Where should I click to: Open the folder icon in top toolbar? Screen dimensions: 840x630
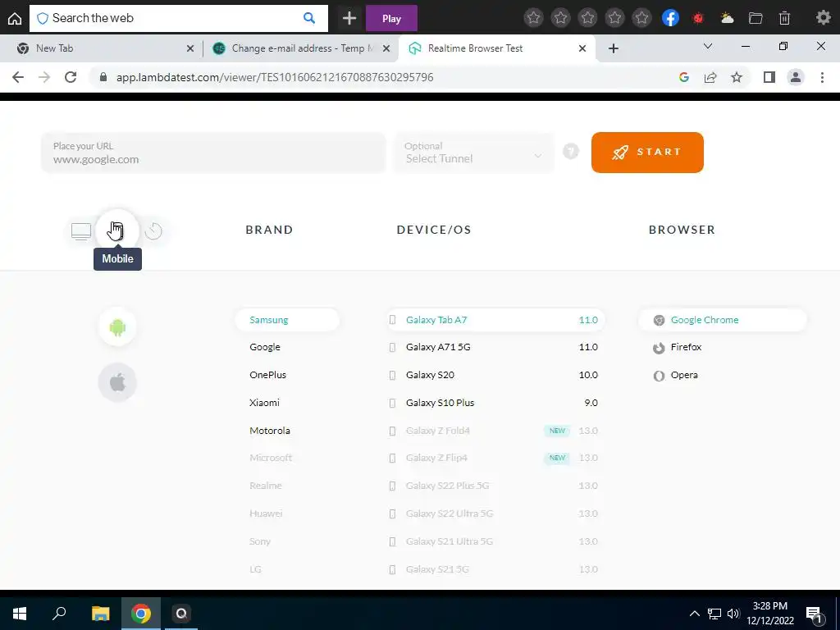click(756, 18)
